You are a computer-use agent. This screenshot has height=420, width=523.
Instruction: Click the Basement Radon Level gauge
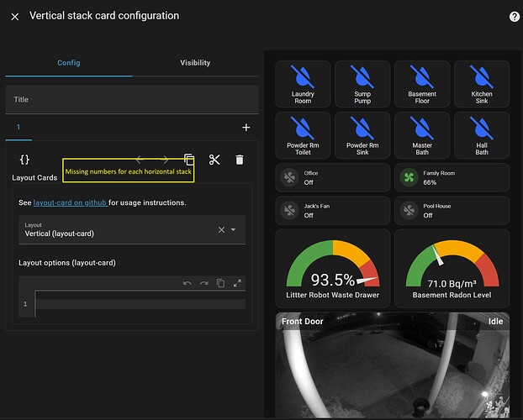coord(452,269)
